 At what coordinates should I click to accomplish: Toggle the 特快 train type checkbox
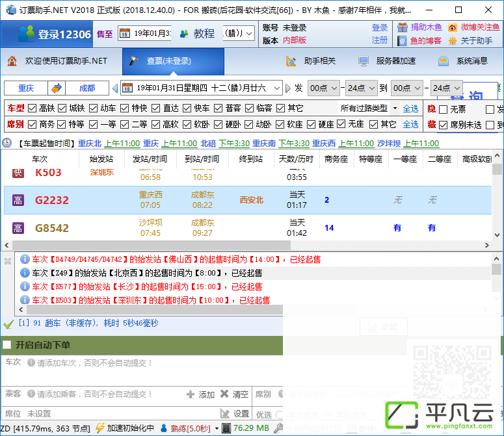click(x=125, y=109)
